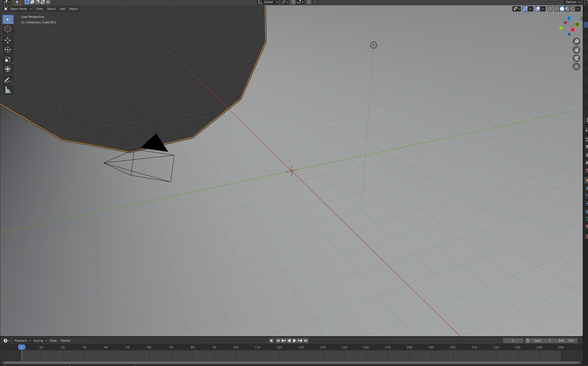The height and width of the screenshot is (366, 588).
Task: Open Global transform orientation dropdown
Action: click(268, 2)
